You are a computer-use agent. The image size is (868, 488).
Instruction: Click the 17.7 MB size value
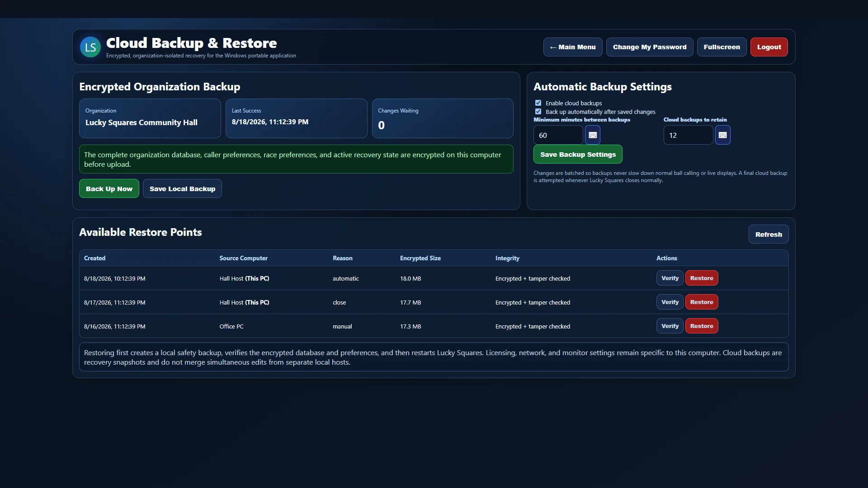pos(410,302)
